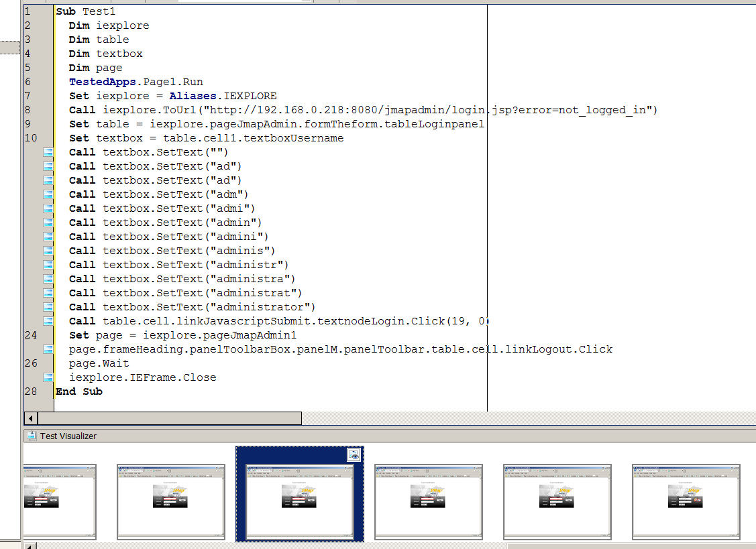The width and height of the screenshot is (756, 549).
Task: Click the visualizer icon beside SetText("") line
Action: click(x=48, y=152)
